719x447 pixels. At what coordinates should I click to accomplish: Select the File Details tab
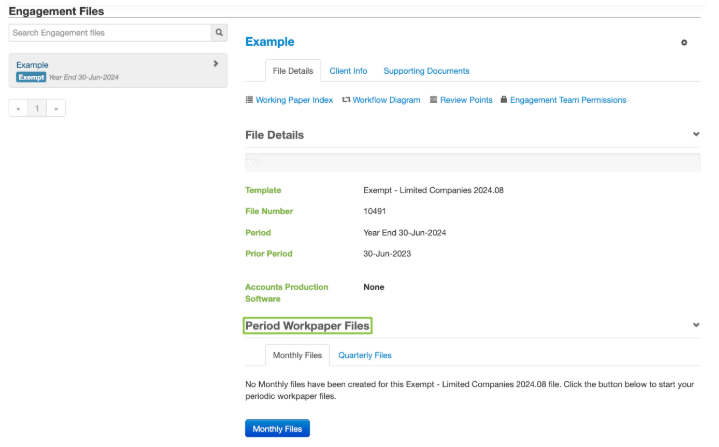(x=293, y=71)
